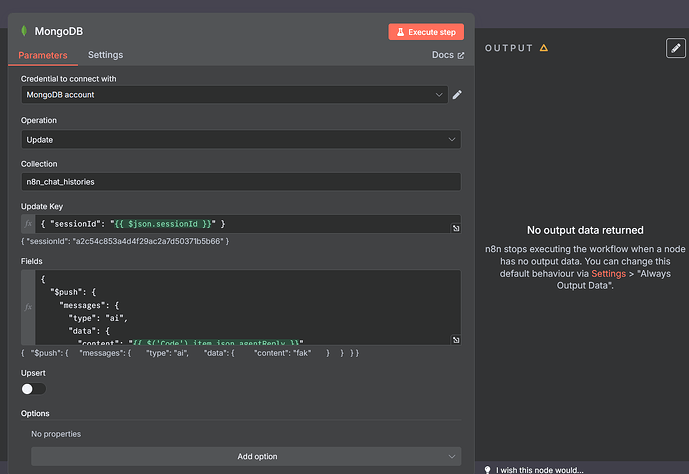
Task: Click the lightbulb suggestion icon
Action: (487, 470)
